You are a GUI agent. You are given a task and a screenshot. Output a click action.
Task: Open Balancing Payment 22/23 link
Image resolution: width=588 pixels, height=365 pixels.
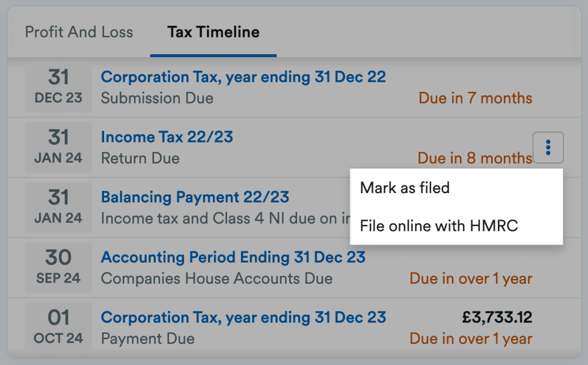(195, 197)
